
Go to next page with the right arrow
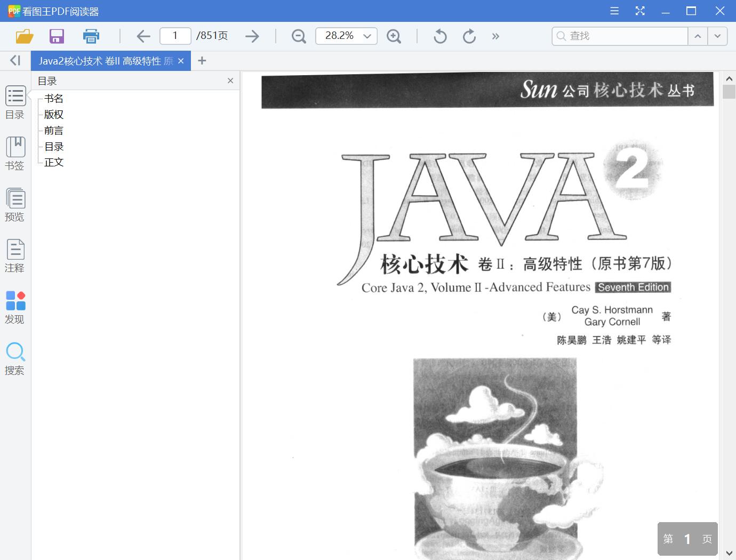click(252, 36)
